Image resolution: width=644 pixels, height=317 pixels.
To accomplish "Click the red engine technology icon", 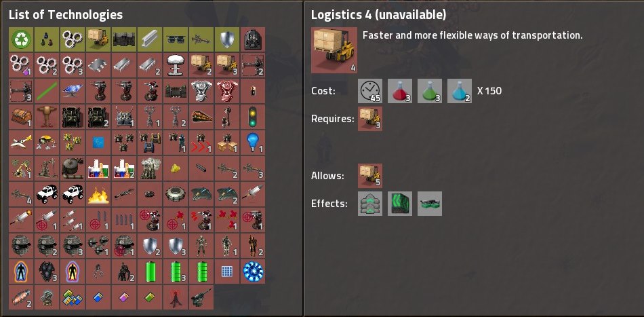I will (x=226, y=91).
